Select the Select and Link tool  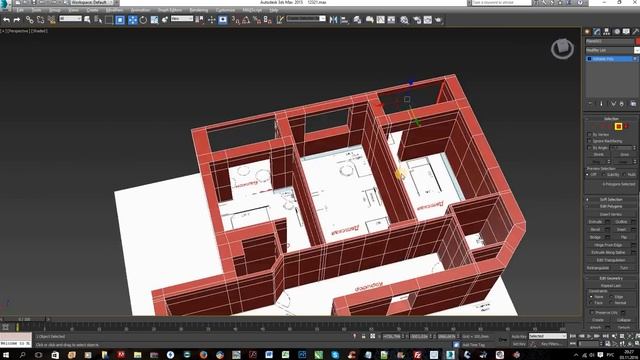point(29,20)
